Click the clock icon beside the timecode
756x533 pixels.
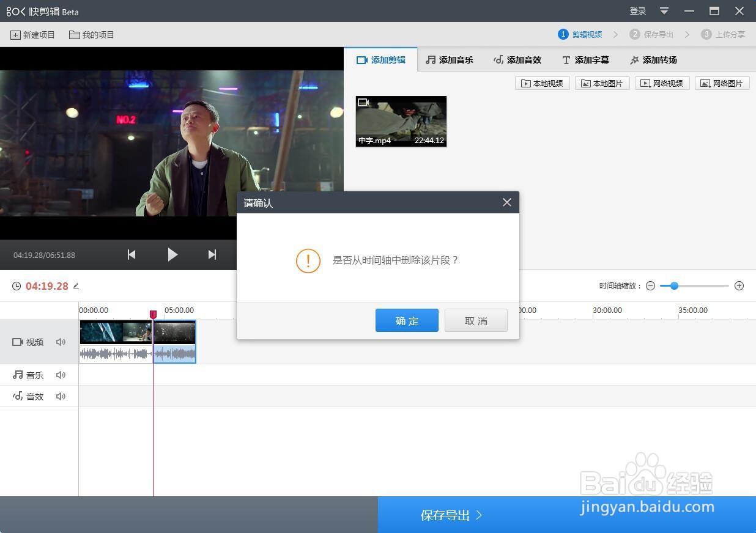click(17, 286)
